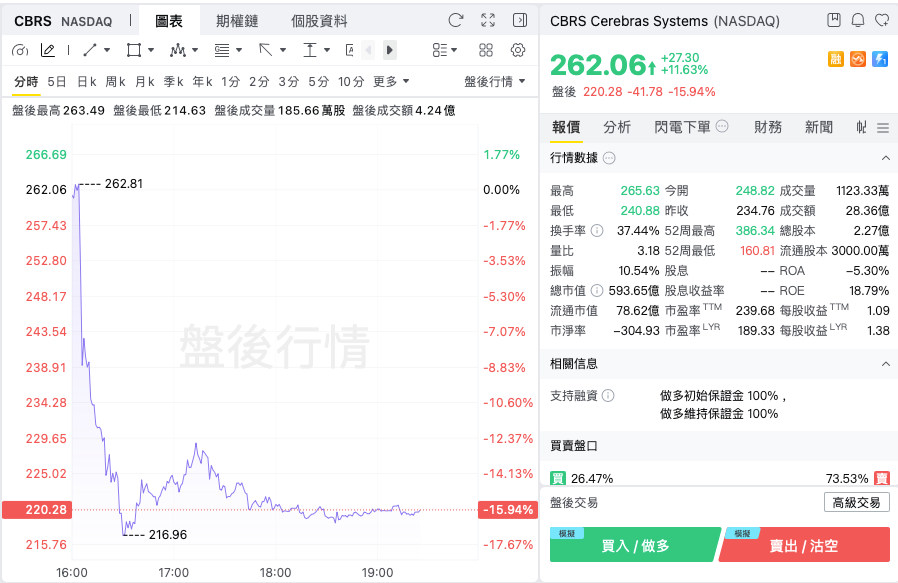
Task: Select the 10分 timeframe
Action: (351, 82)
